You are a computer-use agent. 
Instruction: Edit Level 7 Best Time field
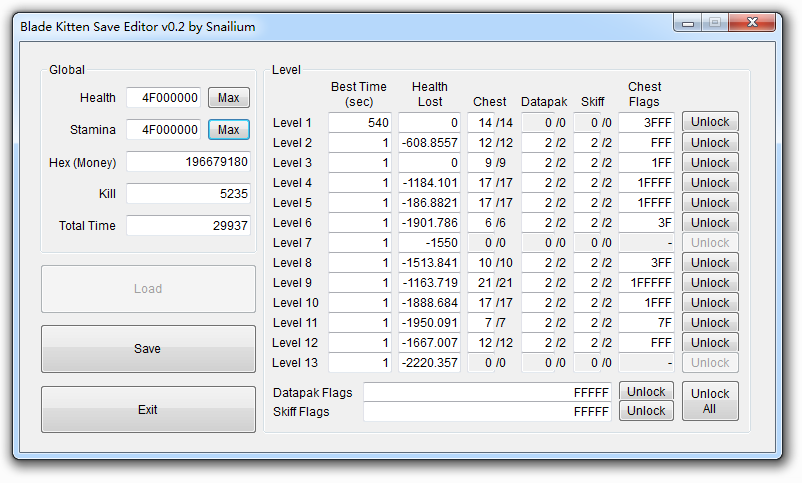click(360, 243)
